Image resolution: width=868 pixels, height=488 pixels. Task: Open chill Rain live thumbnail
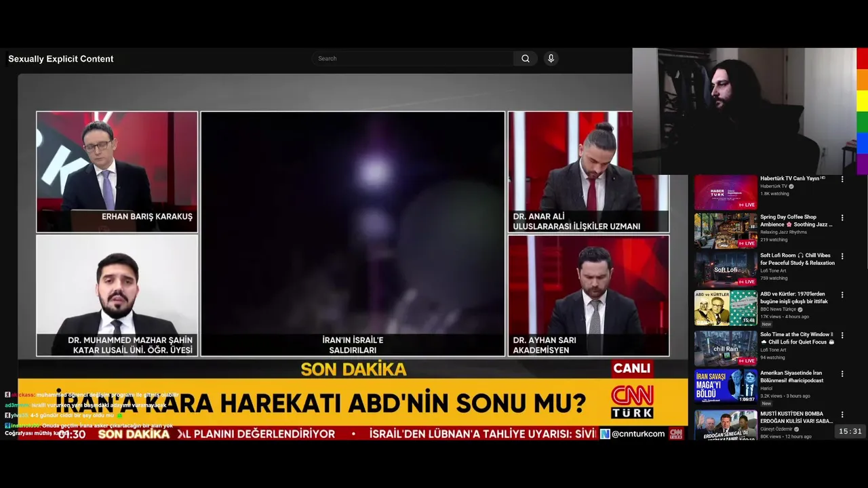pyautogui.click(x=726, y=348)
